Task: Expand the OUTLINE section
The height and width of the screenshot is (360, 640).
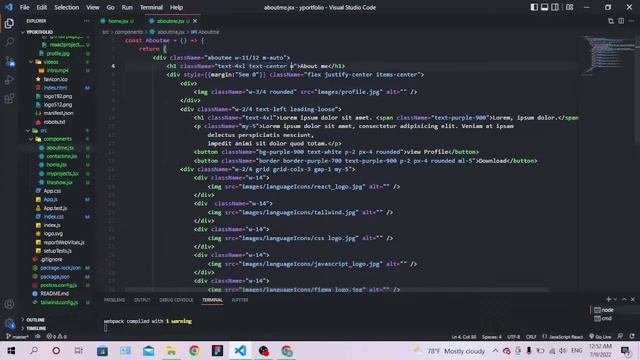Action: (x=36, y=320)
